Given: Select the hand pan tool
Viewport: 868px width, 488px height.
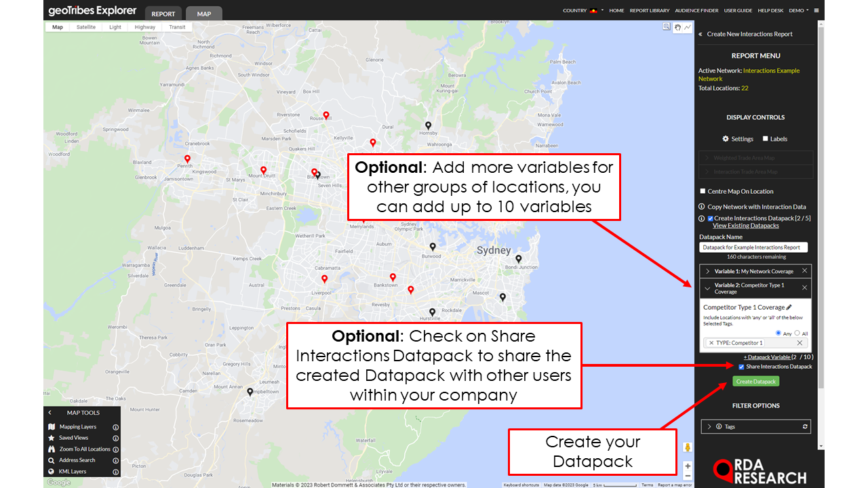Looking at the screenshot, I should [677, 27].
